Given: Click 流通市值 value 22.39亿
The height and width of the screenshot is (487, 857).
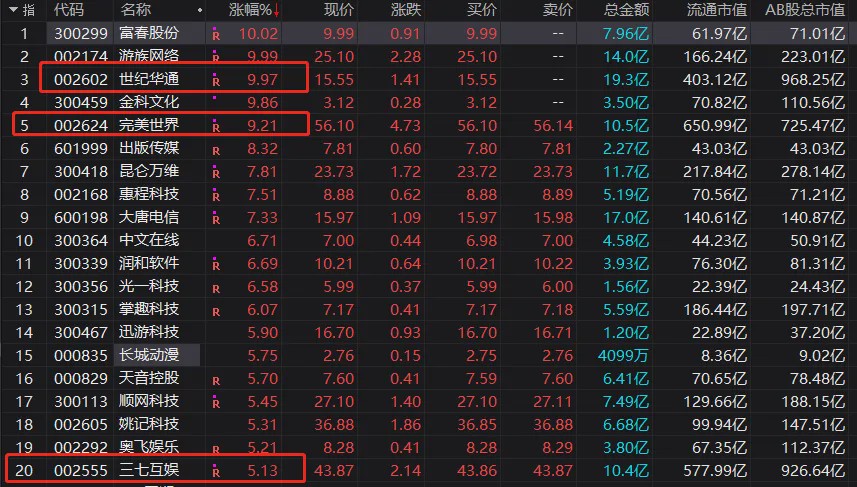Looking at the screenshot, I should click(x=719, y=286).
